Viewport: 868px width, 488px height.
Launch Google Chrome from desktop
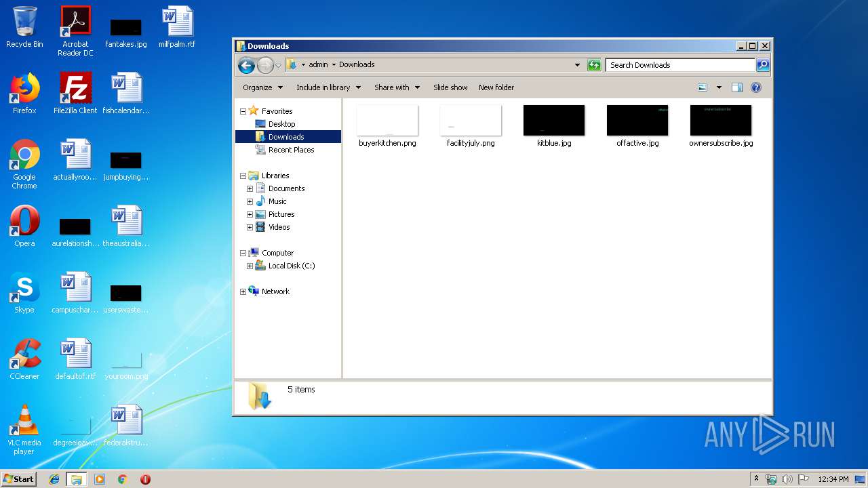[24, 164]
